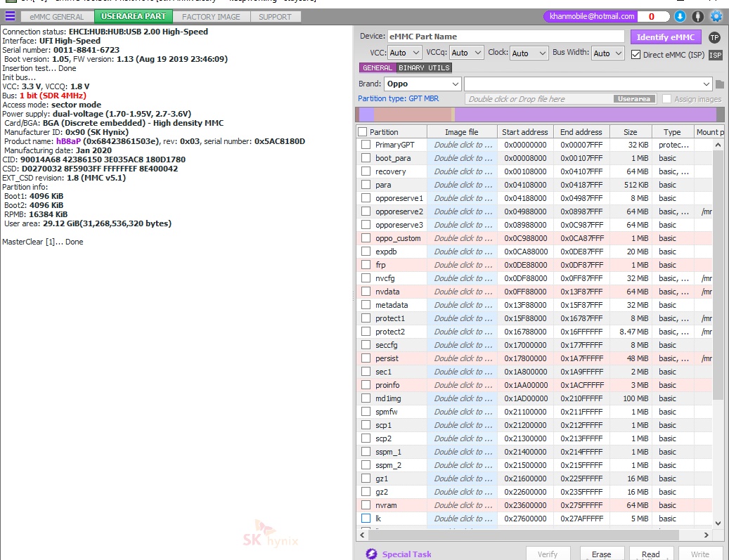Check the boot_para partition checkbox
The height and width of the screenshot is (560, 729).
click(366, 159)
